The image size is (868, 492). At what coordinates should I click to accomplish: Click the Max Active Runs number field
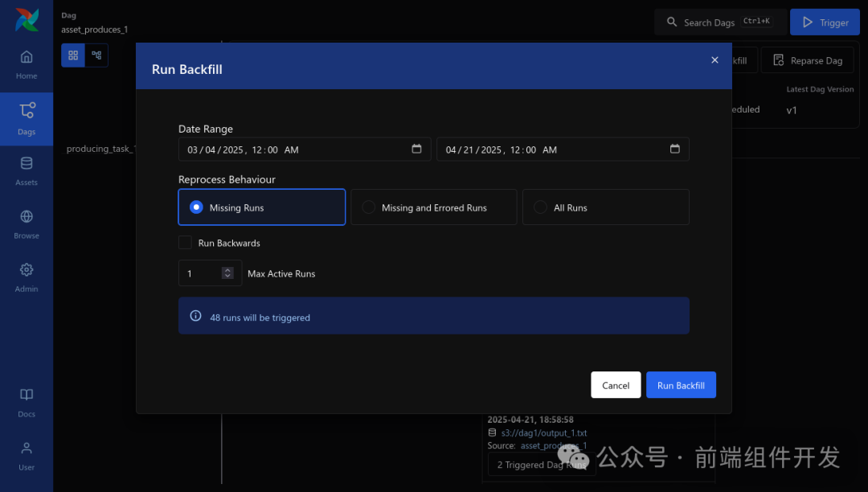point(210,273)
